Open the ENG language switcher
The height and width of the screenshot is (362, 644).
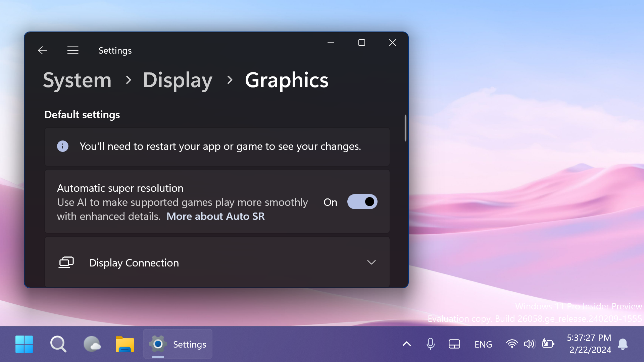[483, 344]
